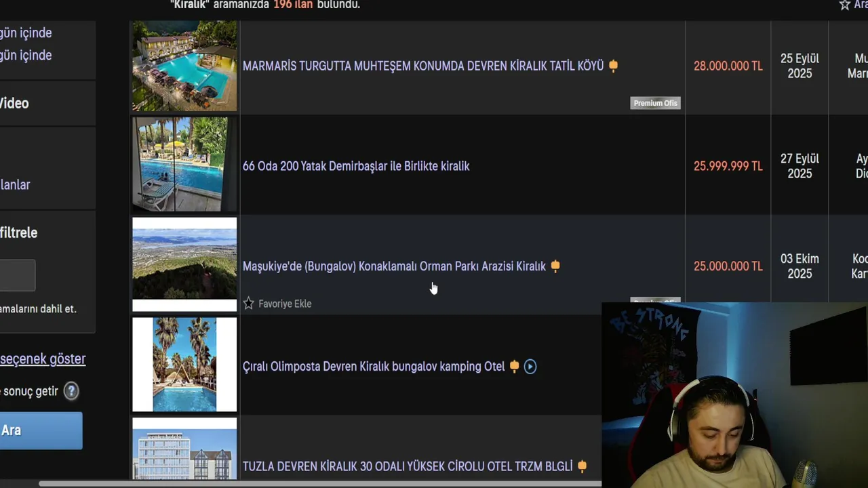Click the Tuzla hotel building thumbnail
The width and height of the screenshot is (868, 488).
[184, 449]
